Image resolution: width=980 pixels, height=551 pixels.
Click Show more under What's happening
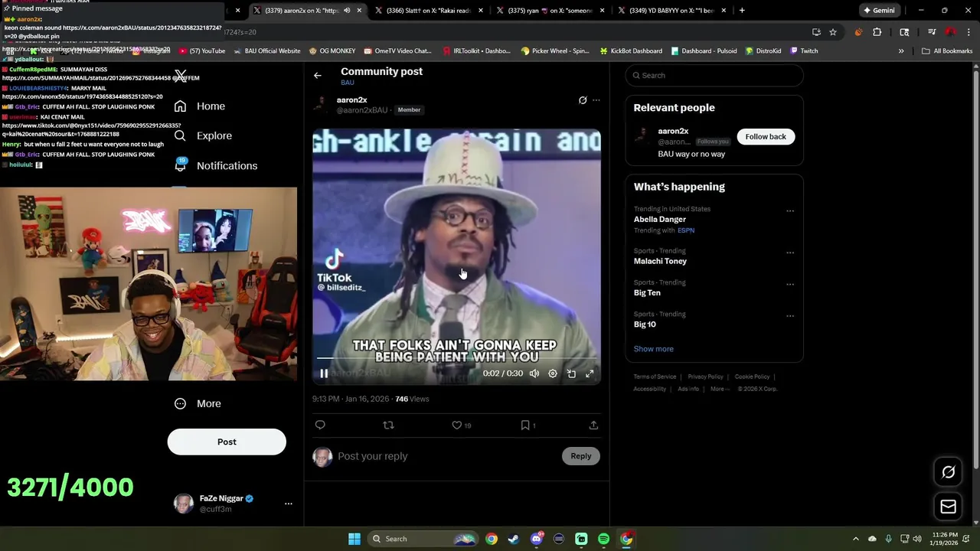(x=654, y=349)
